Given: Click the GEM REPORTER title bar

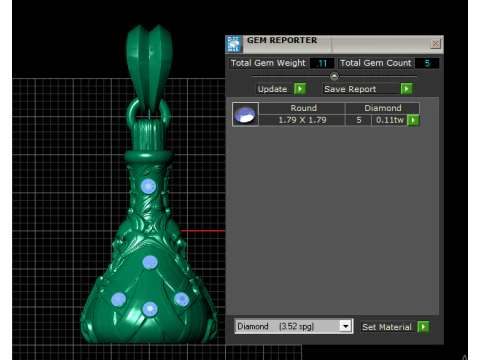Looking at the screenshot, I should pyautogui.click(x=334, y=44).
